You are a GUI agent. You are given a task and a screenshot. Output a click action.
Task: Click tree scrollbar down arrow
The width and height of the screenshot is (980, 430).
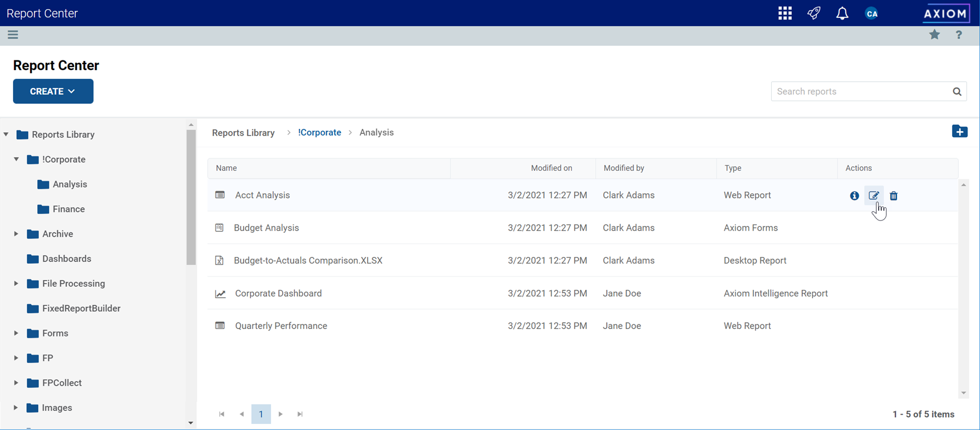point(191,423)
